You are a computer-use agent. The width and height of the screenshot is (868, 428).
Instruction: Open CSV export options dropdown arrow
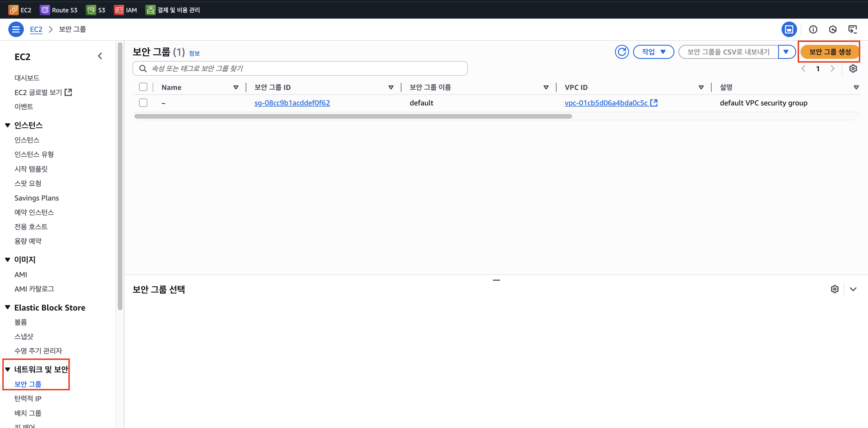click(786, 52)
